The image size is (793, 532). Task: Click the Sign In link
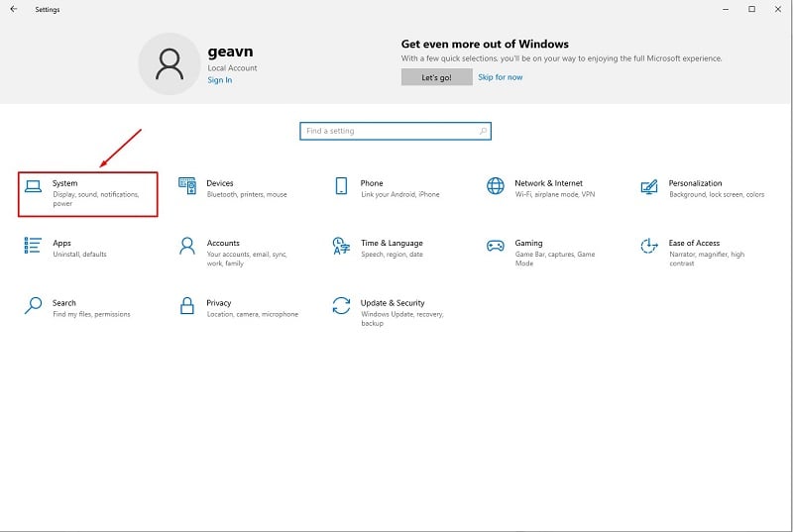click(x=219, y=80)
